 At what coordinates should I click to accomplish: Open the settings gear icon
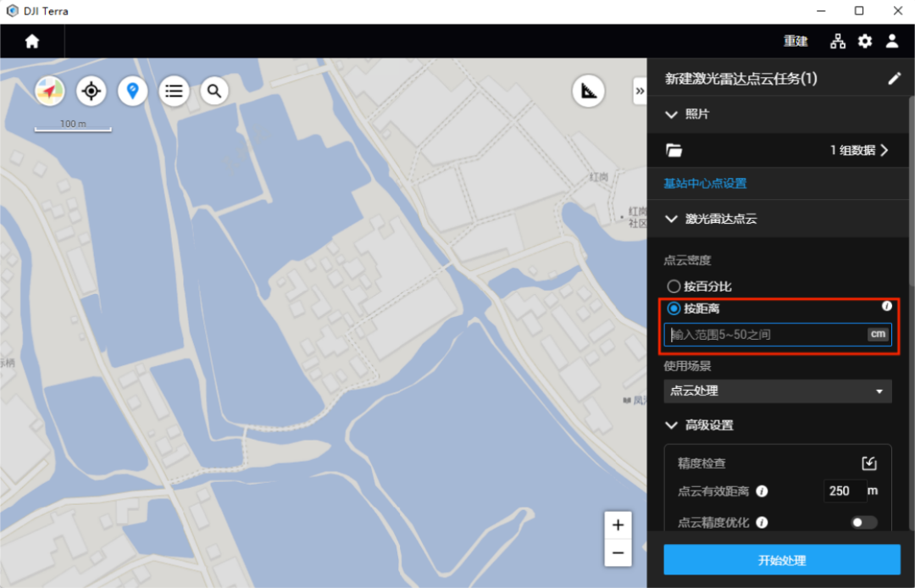click(x=864, y=42)
